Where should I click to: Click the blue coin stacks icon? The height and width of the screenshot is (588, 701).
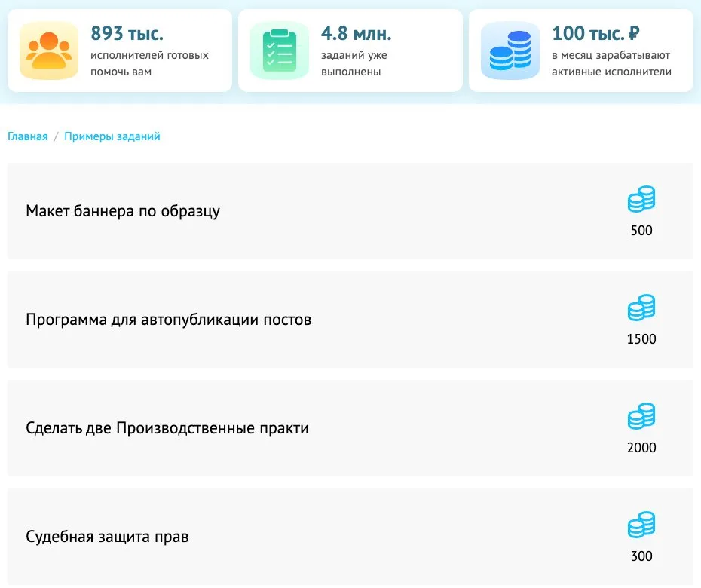click(x=510, y=51)
